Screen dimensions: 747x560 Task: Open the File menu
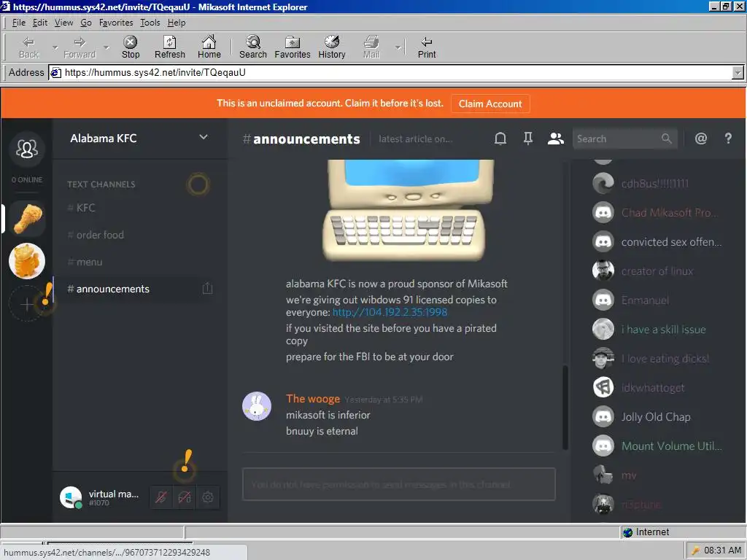(x=18, y=23)
